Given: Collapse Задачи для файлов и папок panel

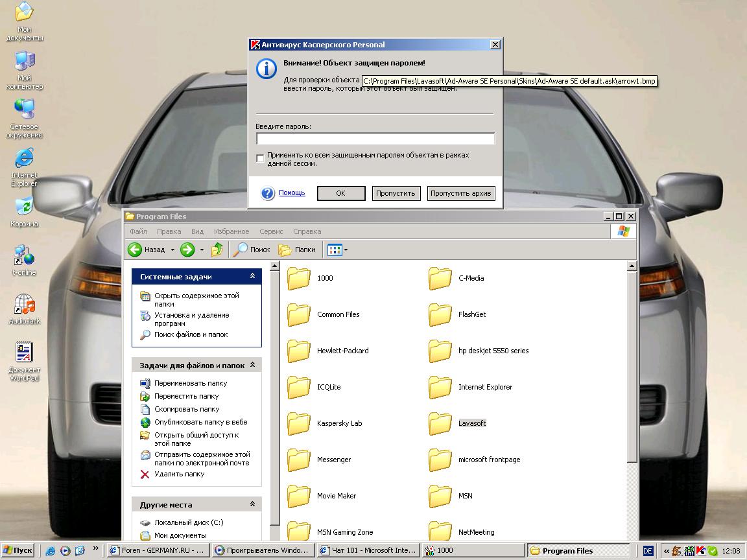Looking at the screenshot, I should point(252,365).
